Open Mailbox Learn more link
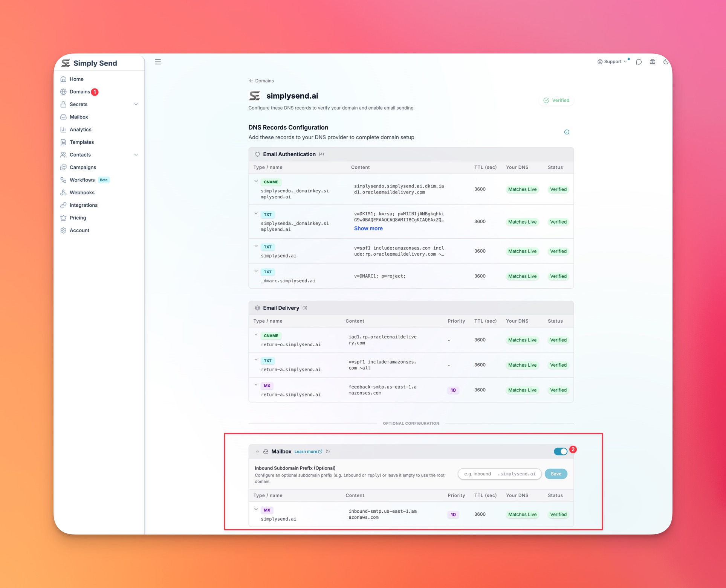 click(x=308, y=452)
